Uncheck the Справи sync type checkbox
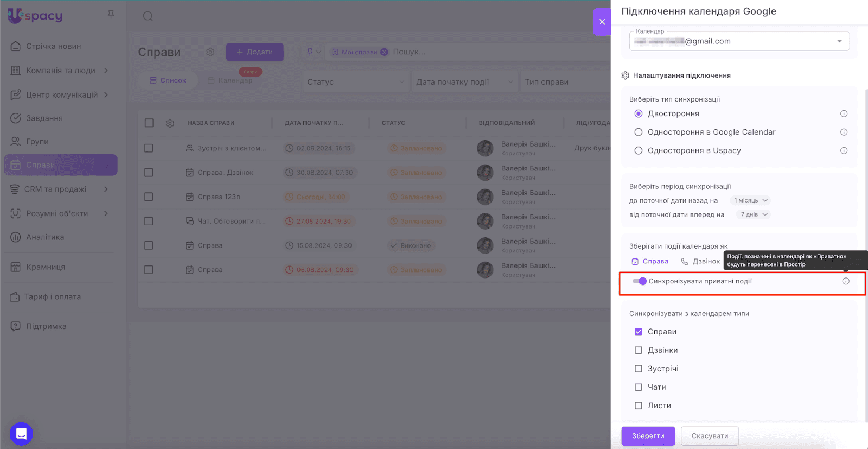 [x=639, y=332]
